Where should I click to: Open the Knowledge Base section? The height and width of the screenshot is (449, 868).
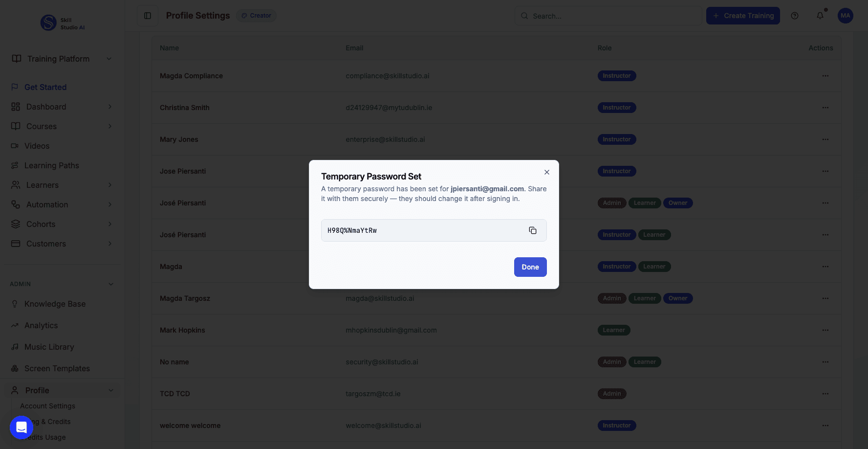point(55,304)
